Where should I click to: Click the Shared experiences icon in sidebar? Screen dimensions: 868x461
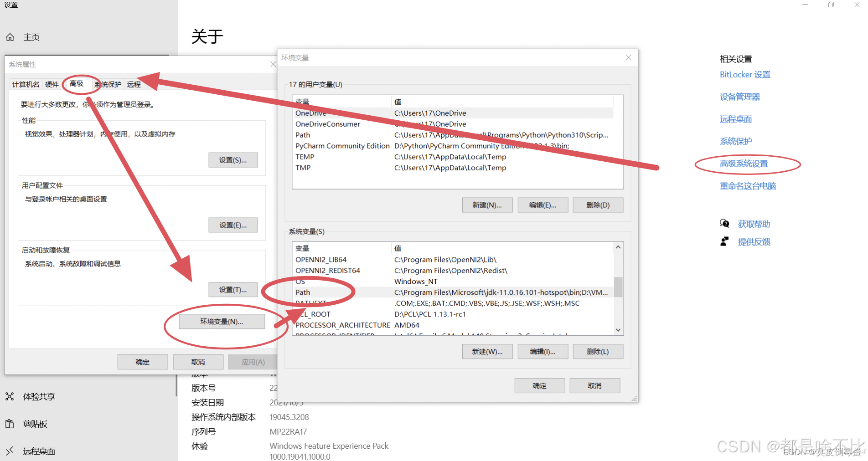pyautogui.click(x=10, y=396)
